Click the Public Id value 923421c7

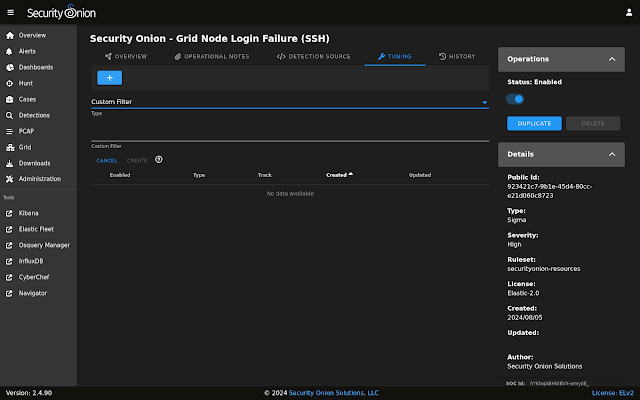coord(549,191)
